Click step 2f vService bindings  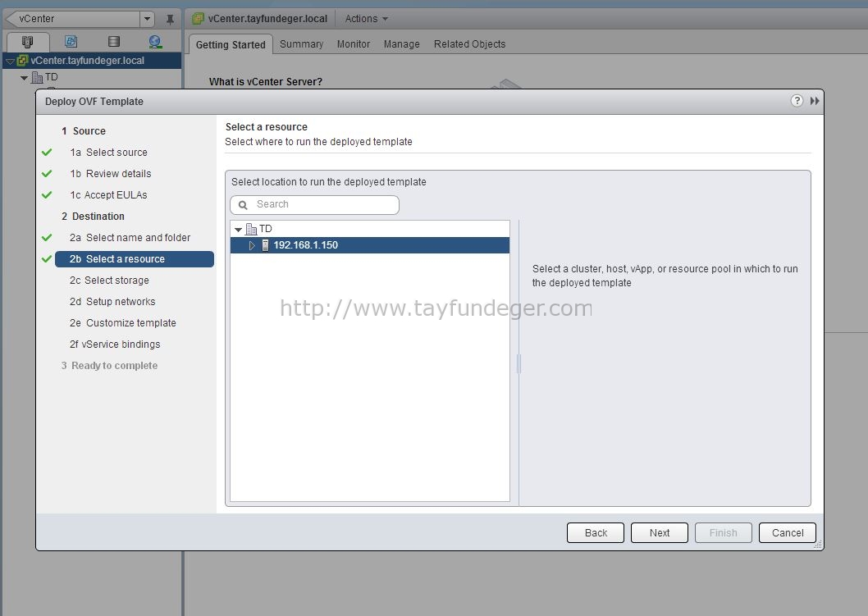[x=115, y=345]
